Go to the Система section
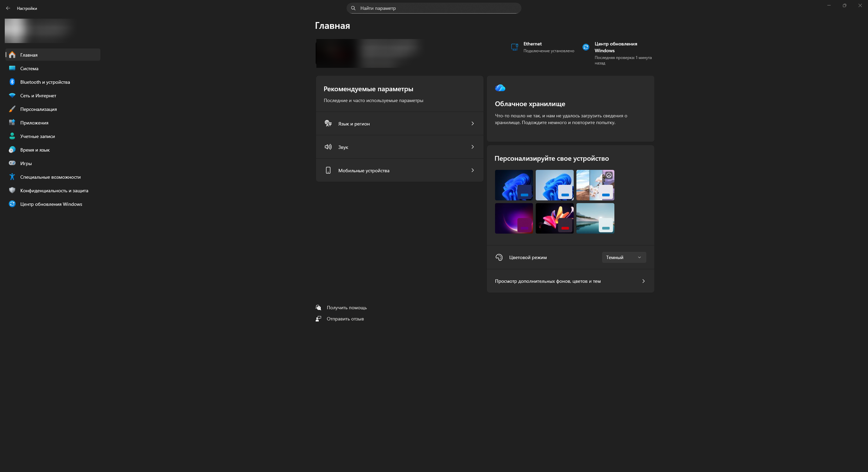This screenshot has height=472, width=868. pyautogui.click(x=29, y=68)
